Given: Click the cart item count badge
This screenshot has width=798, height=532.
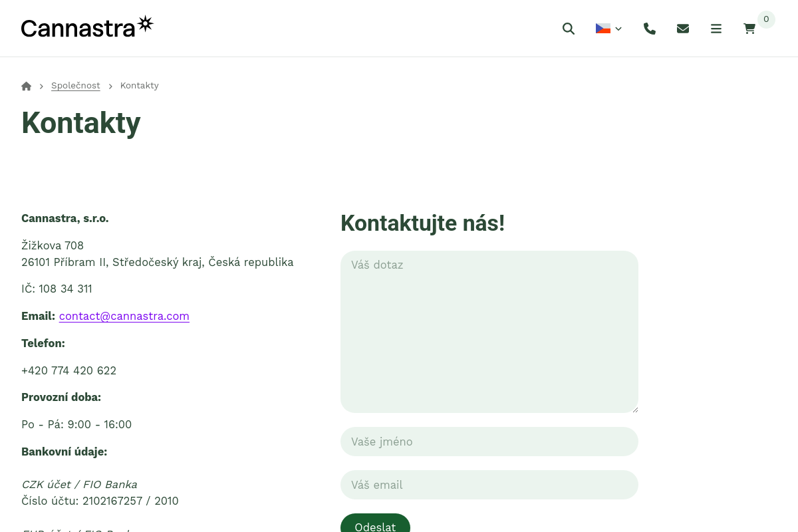Looking at the screenshot, I should [x=766, y=19].
